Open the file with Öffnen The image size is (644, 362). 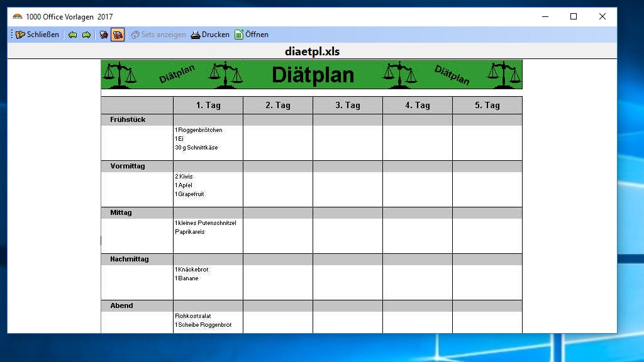[x=252, y=35]
